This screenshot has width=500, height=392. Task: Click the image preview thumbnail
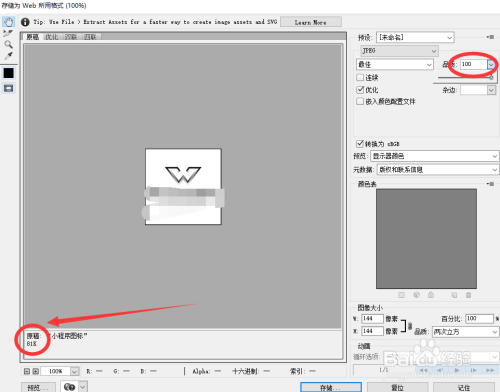click(183, 187)
